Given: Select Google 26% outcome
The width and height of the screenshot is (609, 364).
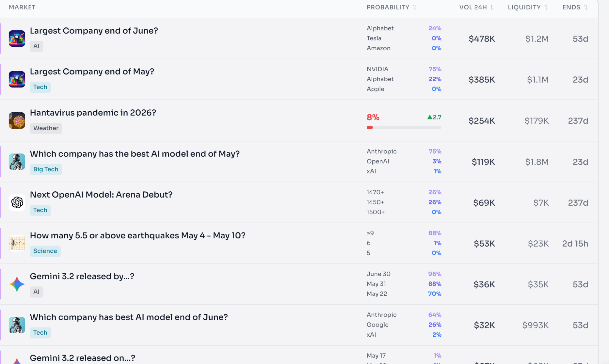Looking at the screenshot, I should [x=404, y=325].
